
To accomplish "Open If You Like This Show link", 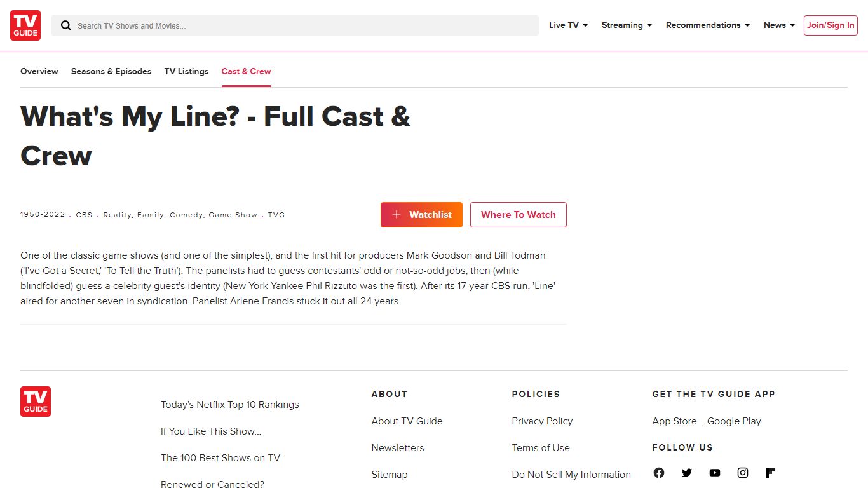I will (x=211, y=431).
